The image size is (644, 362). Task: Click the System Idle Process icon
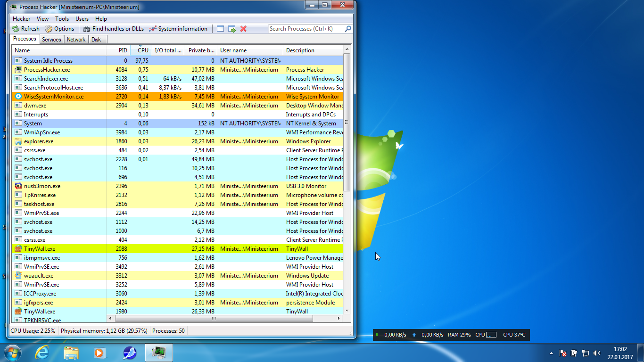click(18, 61)
